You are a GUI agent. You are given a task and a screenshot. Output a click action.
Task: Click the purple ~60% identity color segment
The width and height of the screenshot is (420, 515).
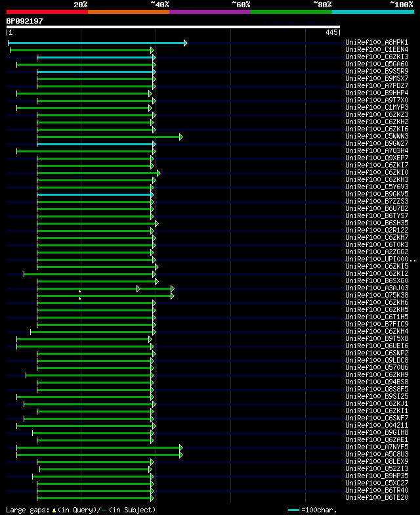(x=210, y=12)
